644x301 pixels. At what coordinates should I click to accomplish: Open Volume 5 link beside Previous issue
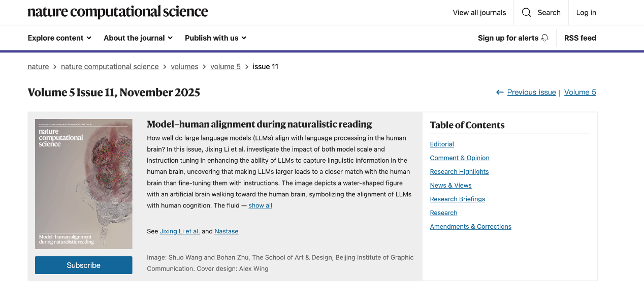[580, 92]
